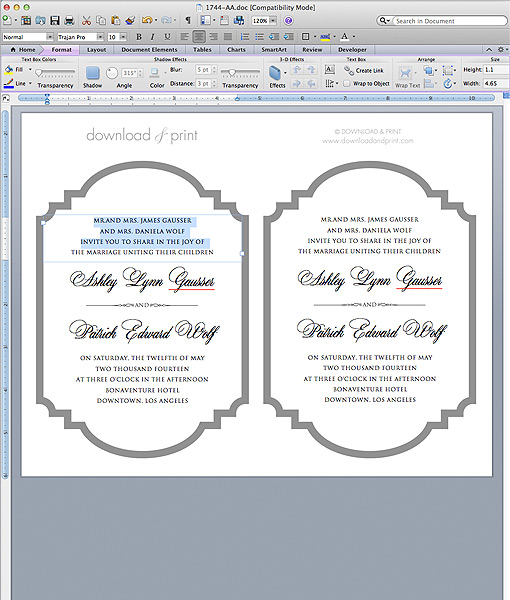Click the purple Help icon
Image resolution: width=510 pixels, height=600 pixels.
point(288,20)
